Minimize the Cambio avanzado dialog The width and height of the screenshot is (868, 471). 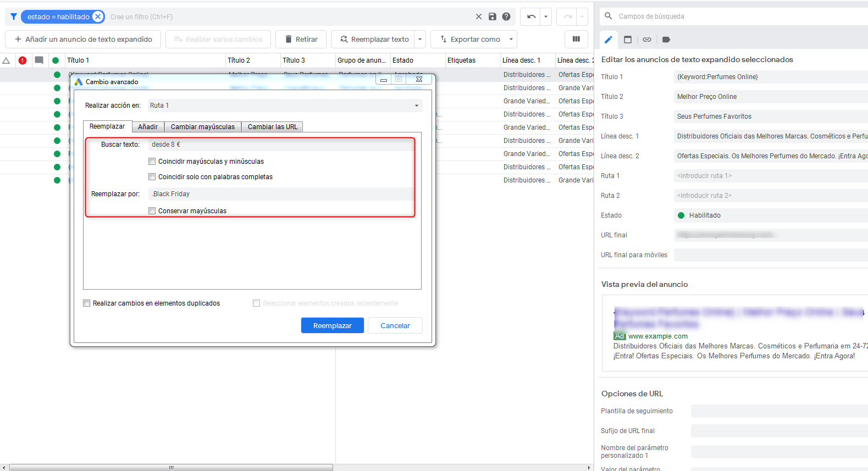(384, 80)
